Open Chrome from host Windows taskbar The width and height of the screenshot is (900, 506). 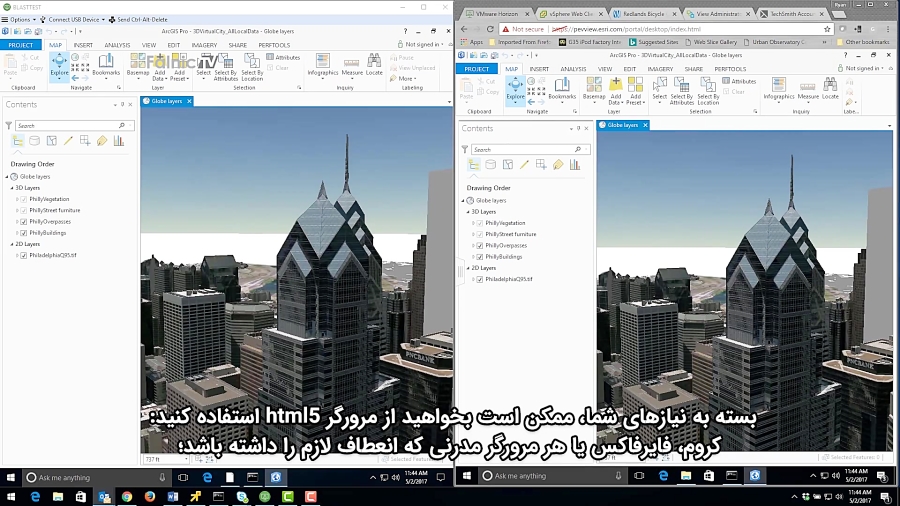click(x=127, y=497)
